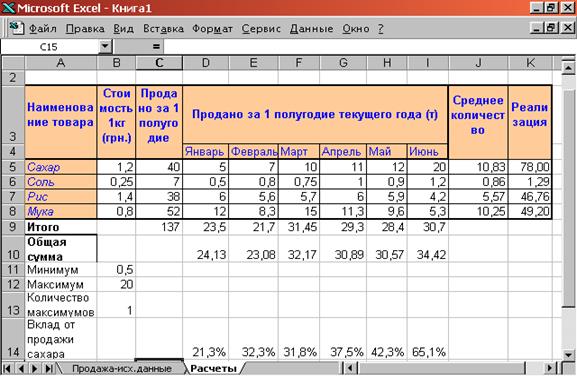Restore the workbook document window
Image resolution: width=577 pixels, height=376 pixels.
(x=552, y=28)
